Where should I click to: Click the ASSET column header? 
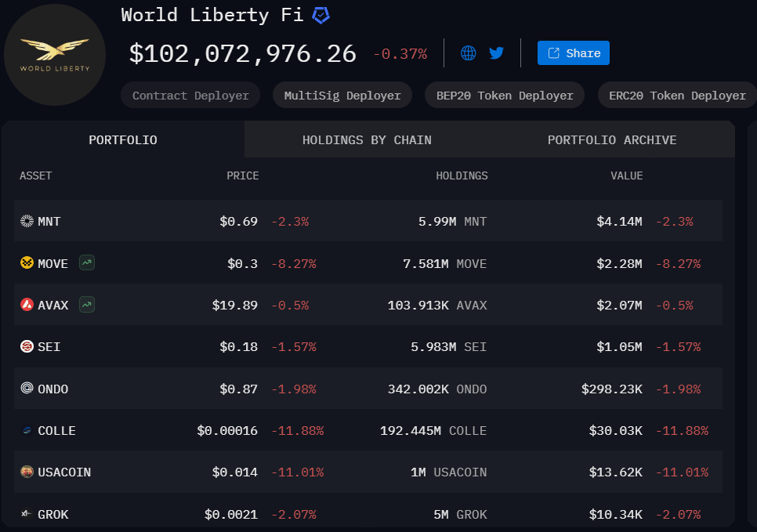coord(36,176)
